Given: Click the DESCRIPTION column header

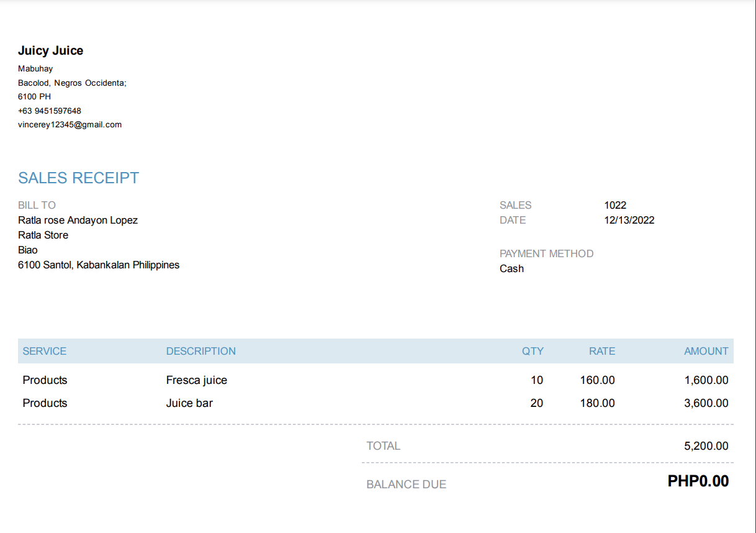Looking at the screenshot, I should (x=200, y=352).
